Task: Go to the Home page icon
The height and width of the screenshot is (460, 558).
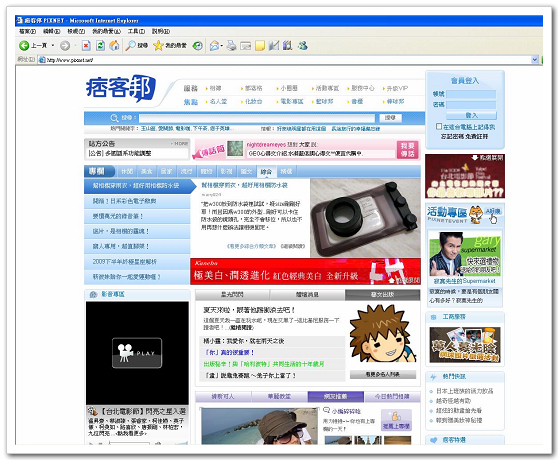Action: pos(114,46)
